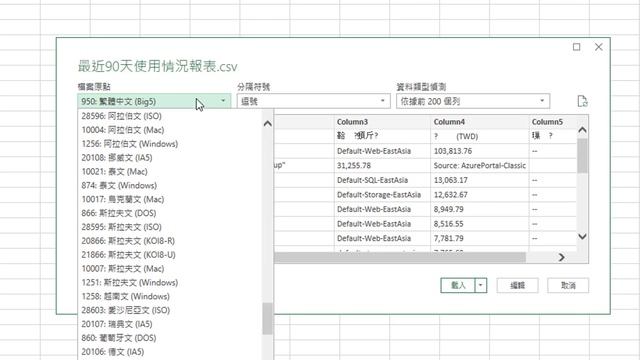Select 21866 Cyrillic (KOI8-U) encoding

click(x=169, y=255)
